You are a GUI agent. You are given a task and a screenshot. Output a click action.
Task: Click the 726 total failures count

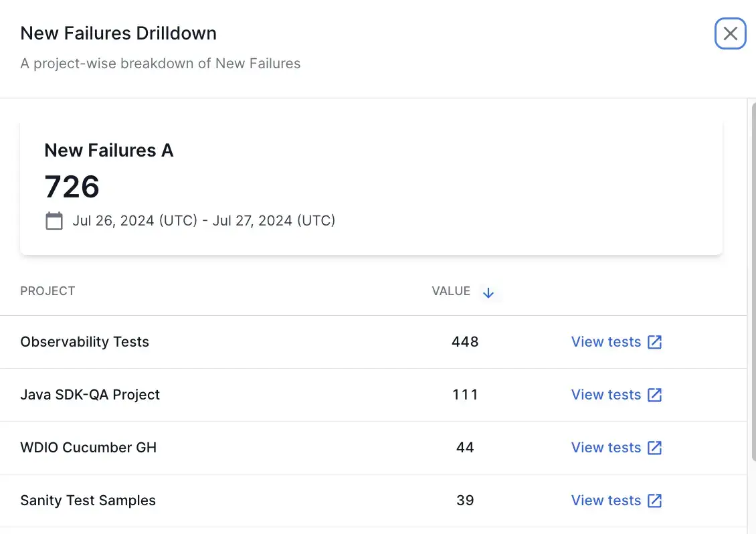click(72, 187)
